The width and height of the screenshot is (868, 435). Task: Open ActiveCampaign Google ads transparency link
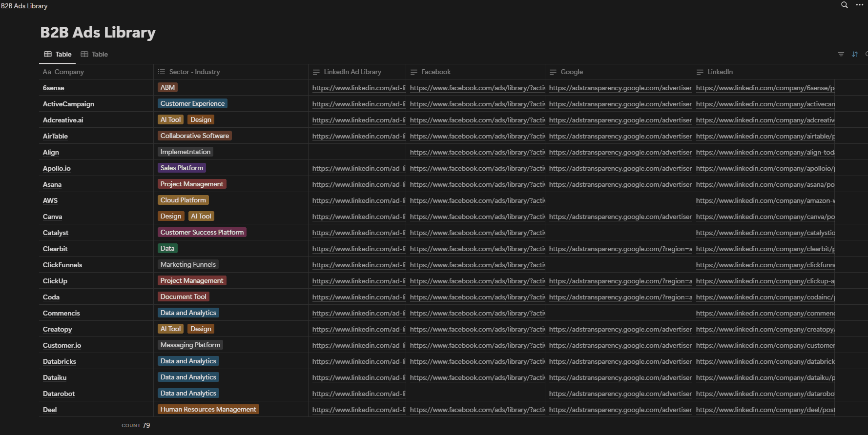point(620,104)
